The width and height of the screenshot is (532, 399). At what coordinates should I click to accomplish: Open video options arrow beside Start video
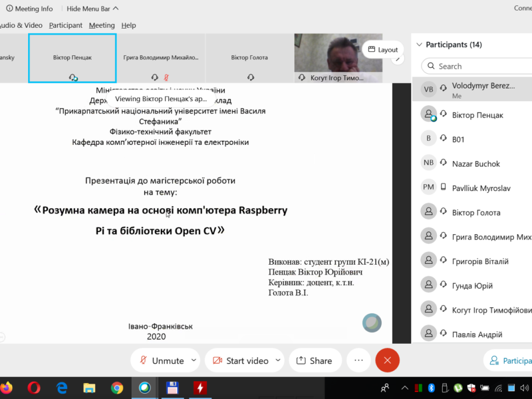[278, 360]
